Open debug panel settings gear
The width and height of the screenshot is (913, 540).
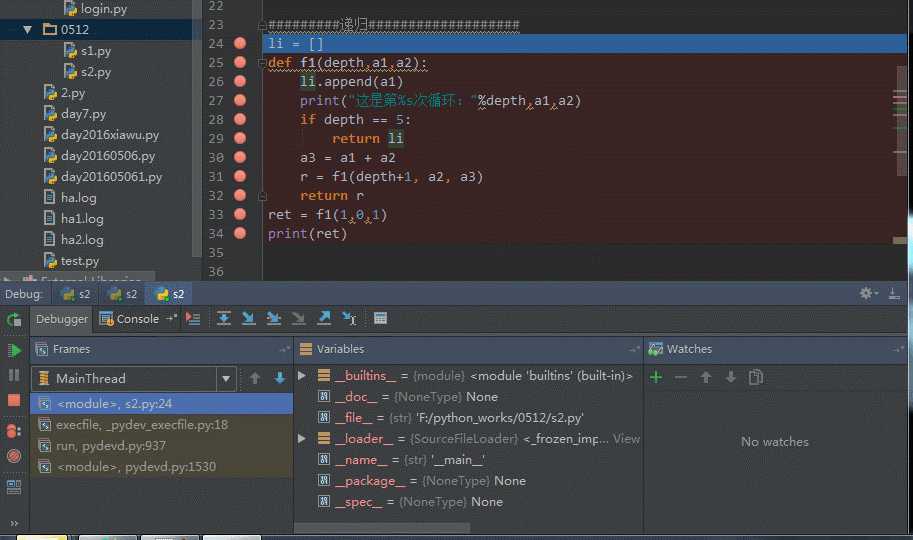pos(868,294)
